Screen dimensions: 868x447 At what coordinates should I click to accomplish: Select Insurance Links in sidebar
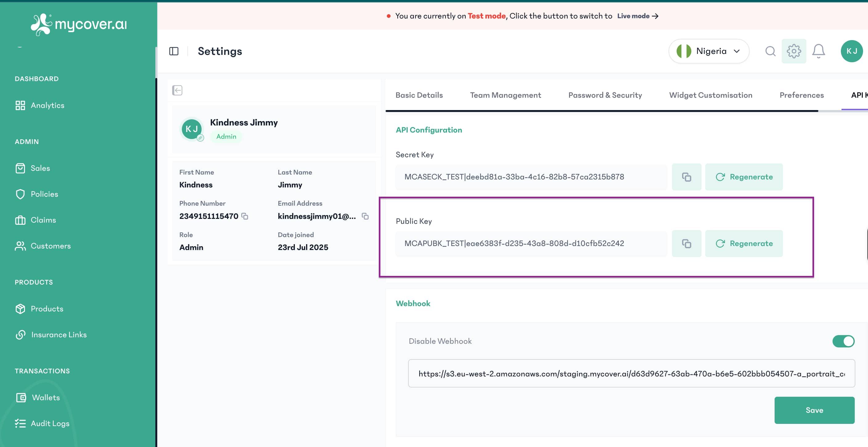pyautogui.click(x=59, y=334)
